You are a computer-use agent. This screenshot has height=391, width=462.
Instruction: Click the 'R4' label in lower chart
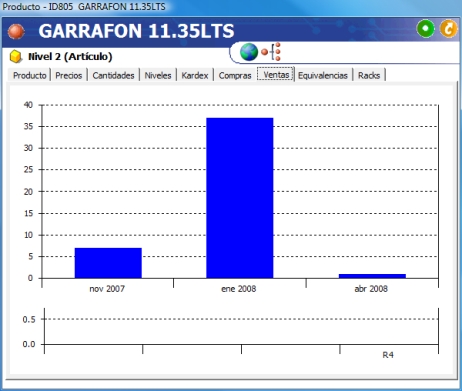pos(388,355)
